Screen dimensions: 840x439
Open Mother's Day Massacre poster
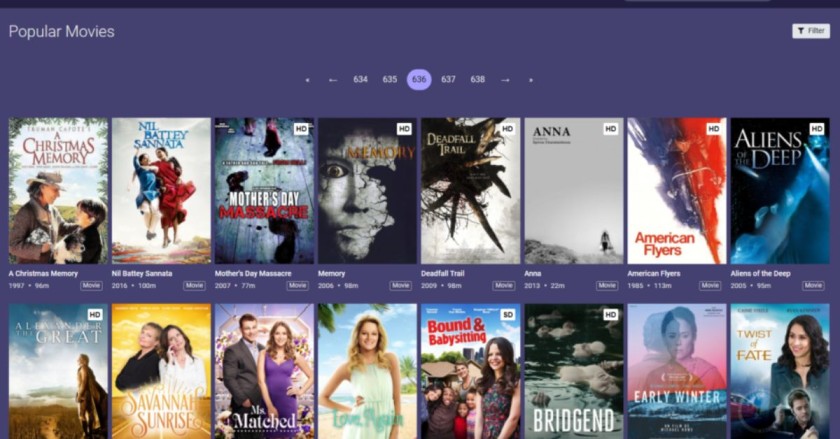[x=264, y=191]
